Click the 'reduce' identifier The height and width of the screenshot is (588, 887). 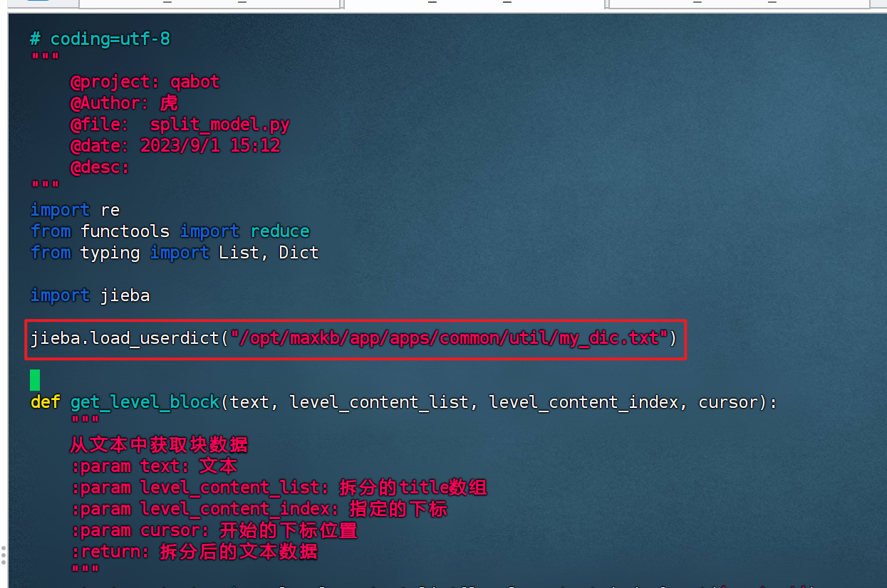pos(280,231)
